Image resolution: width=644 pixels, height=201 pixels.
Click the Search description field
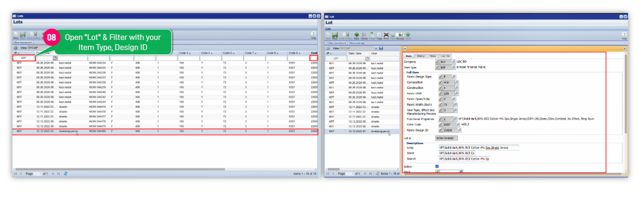tap(464, 159)
